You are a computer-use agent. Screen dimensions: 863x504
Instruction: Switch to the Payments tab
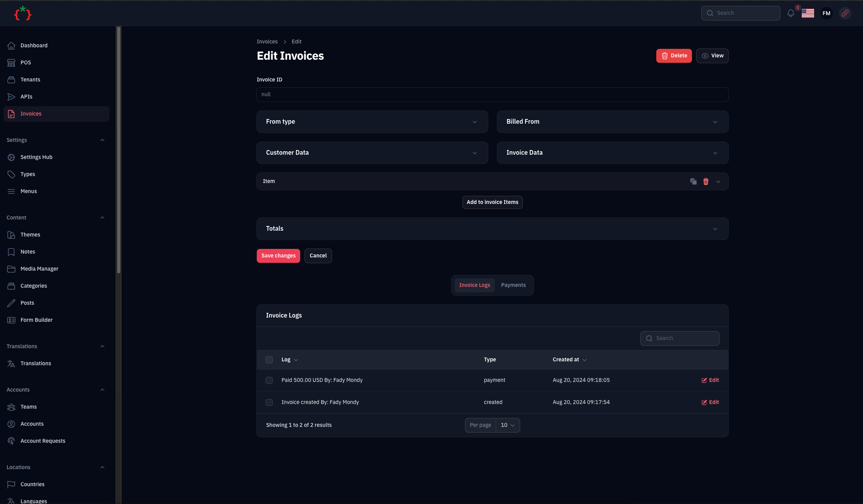(513, 285)
